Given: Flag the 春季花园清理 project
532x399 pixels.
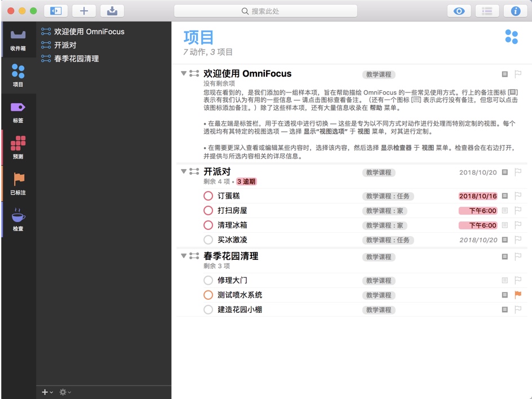Looking at the screenshot, I should [518, 256].
